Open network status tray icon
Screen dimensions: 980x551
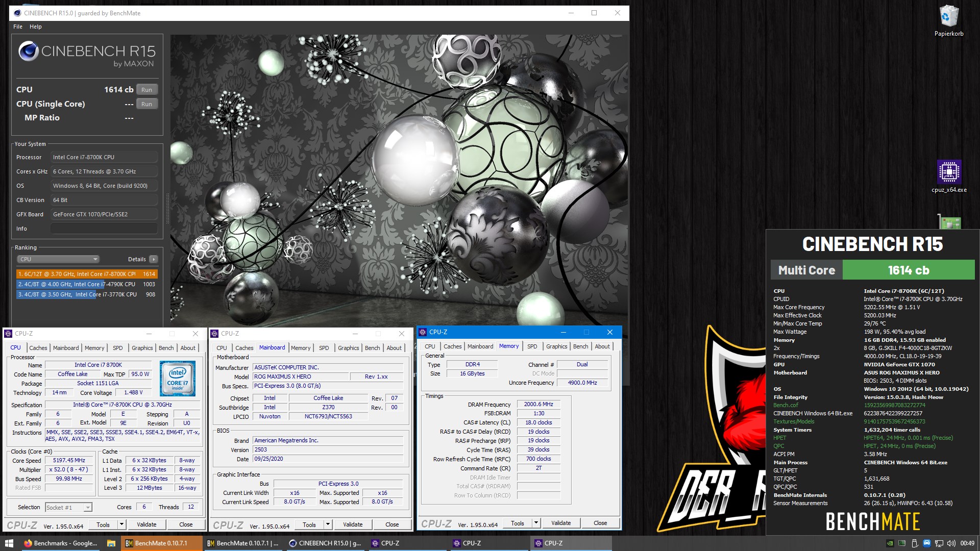939,543
